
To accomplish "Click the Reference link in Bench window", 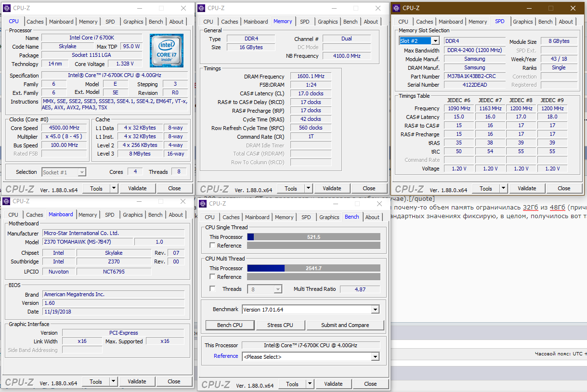I will tap(226, 356).
